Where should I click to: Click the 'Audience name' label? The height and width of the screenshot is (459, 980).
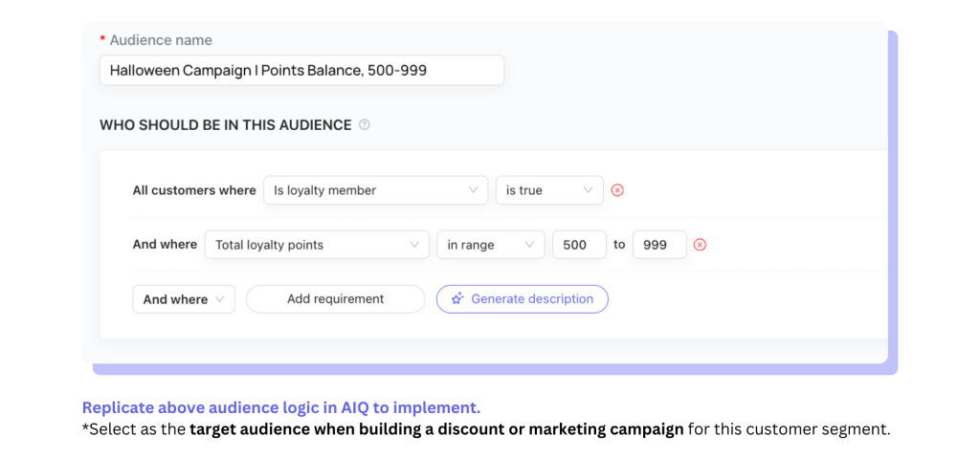point(161,40)
